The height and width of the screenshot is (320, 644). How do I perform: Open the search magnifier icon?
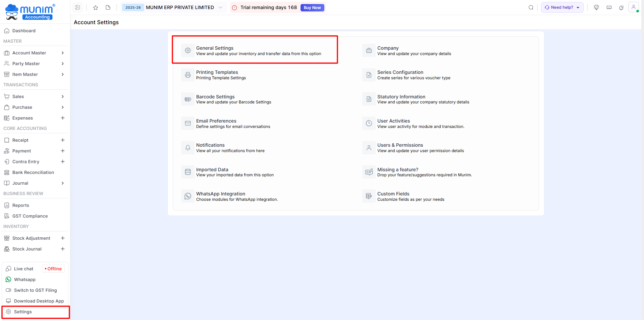531,7
